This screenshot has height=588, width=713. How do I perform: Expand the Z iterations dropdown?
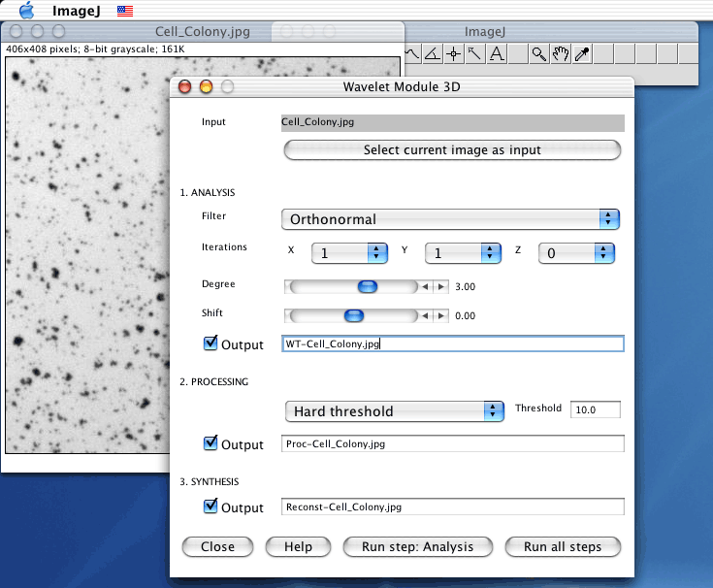click(577, 253)
